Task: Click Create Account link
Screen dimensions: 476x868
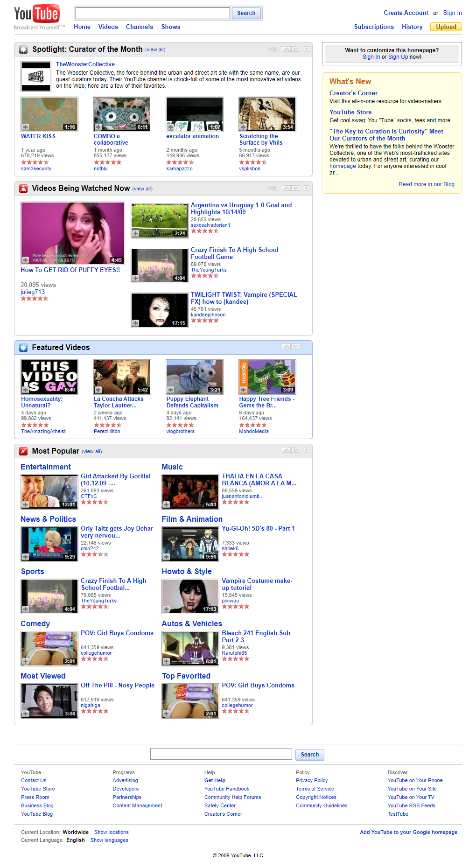Action: coord(406,13)
